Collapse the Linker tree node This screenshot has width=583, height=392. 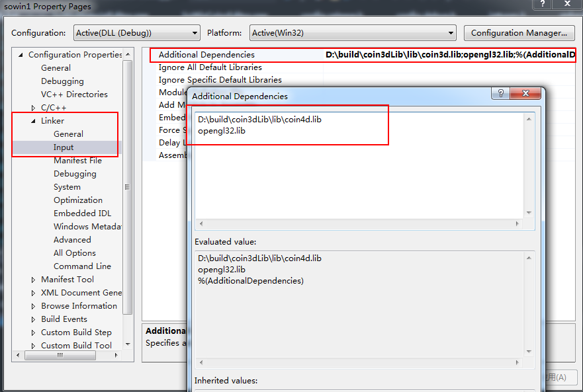click(34, 121)
